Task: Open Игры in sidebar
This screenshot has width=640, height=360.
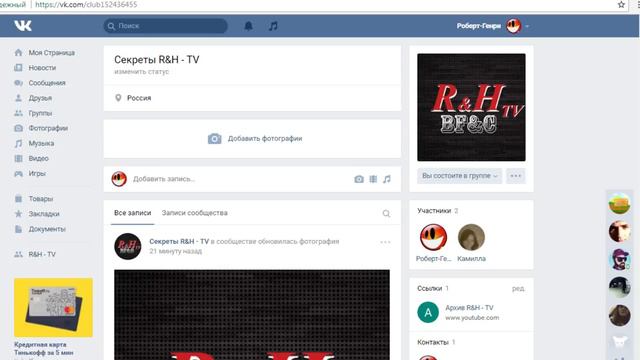Action: tap(37, 173)
